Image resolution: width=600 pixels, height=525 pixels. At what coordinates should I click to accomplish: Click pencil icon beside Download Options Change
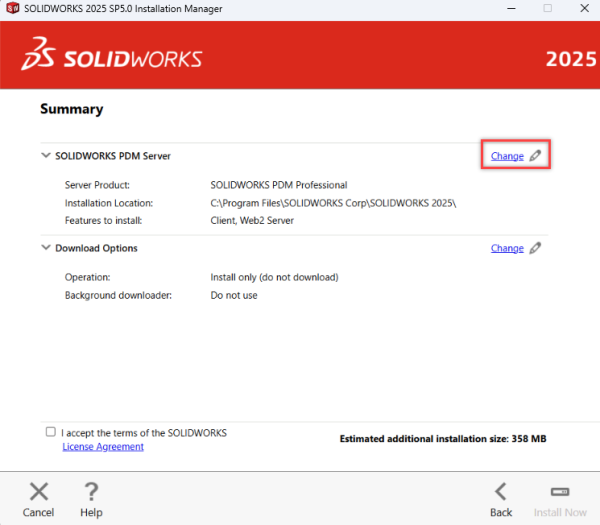(x=535, y=248)
